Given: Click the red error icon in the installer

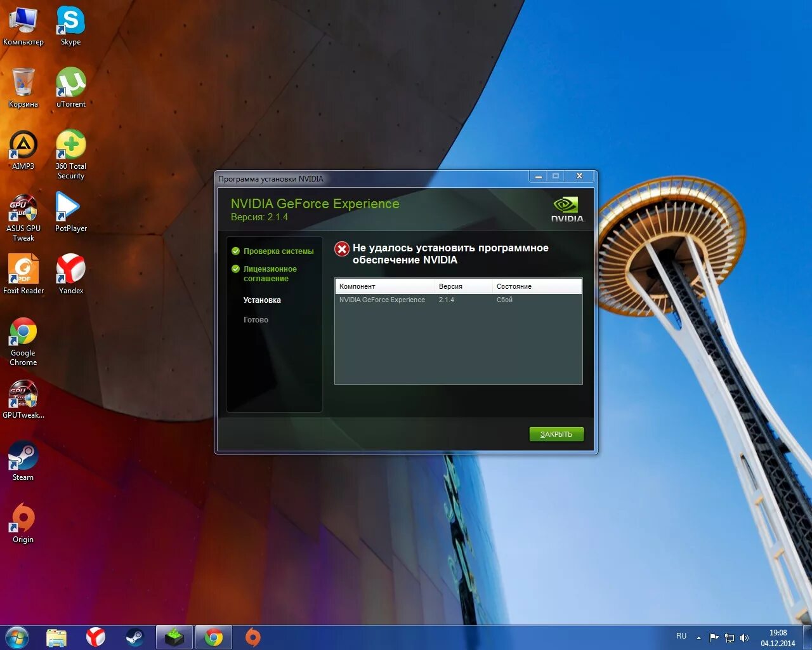Looking at the screenshot, I should (342, 249).
